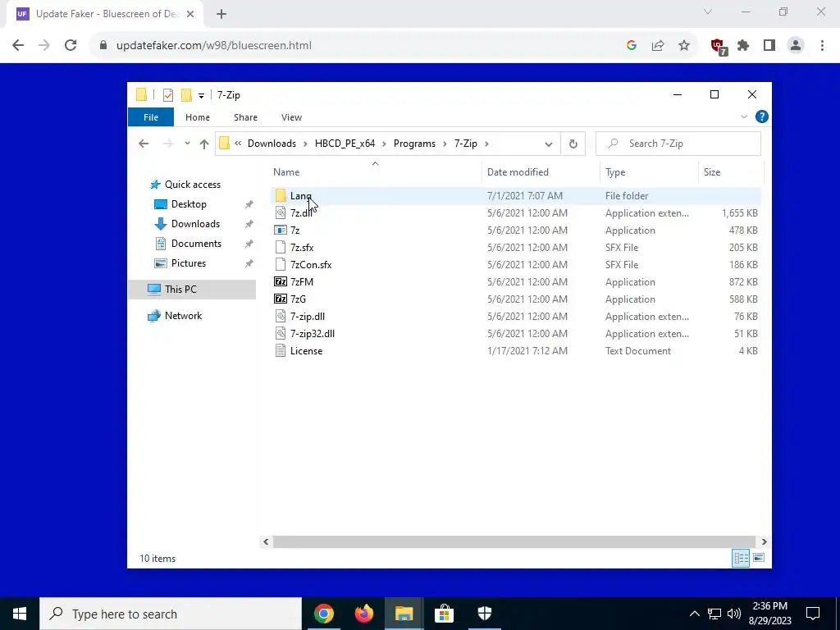Click the Explorer Help question mark icon
This screenshot has height=630, width=840.
tap(762, 116)
